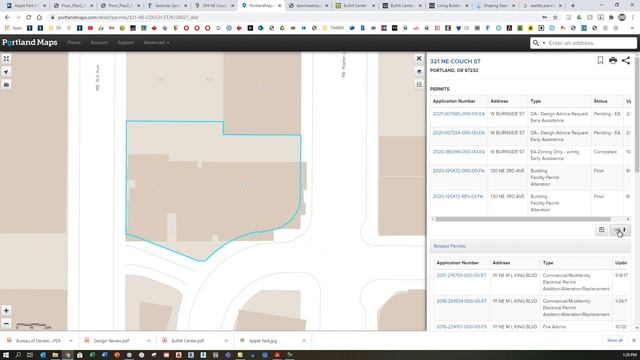Expand the Advanced dropdown menu
640x360 pixels.
click(x=156, y=42)
